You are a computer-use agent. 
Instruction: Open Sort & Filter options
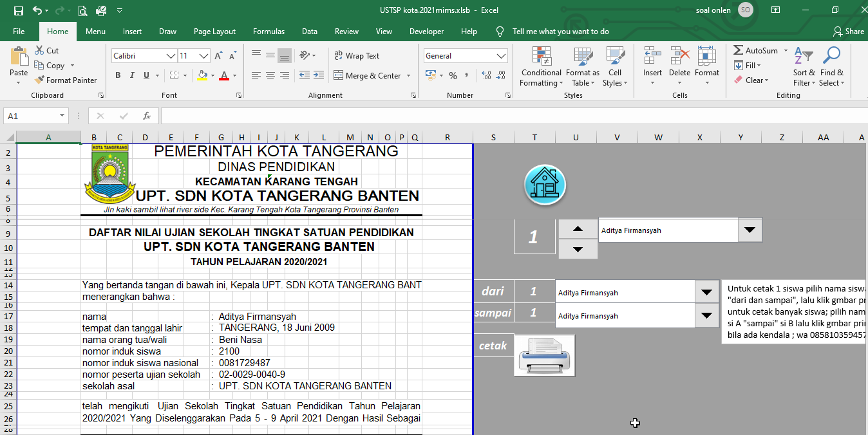click(x=804, y=66)
